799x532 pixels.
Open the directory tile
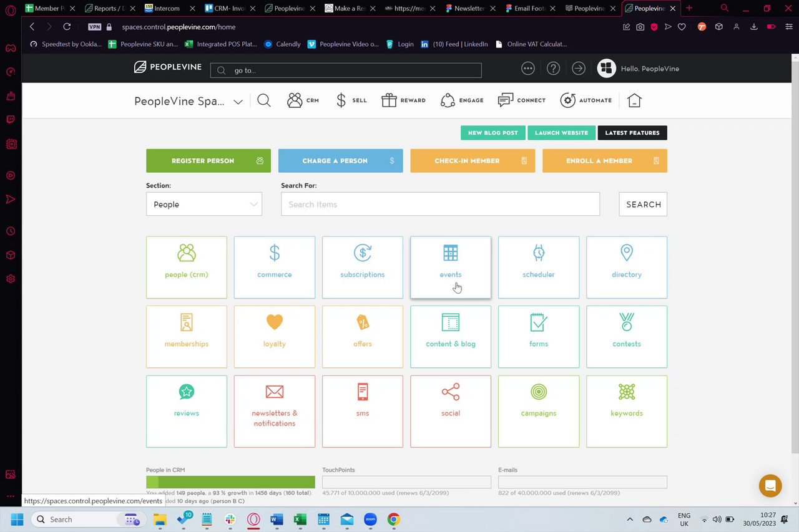point(627,267)
